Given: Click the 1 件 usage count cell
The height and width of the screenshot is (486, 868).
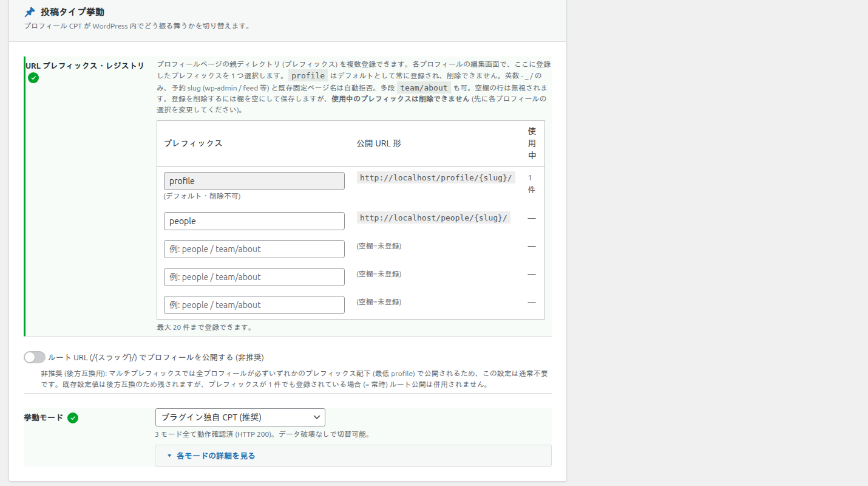Looking at the screenshot, I should [532, 183].
